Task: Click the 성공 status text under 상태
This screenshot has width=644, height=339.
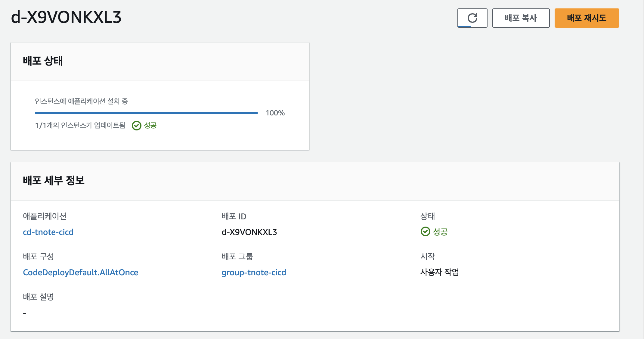Action: point(440,232)
